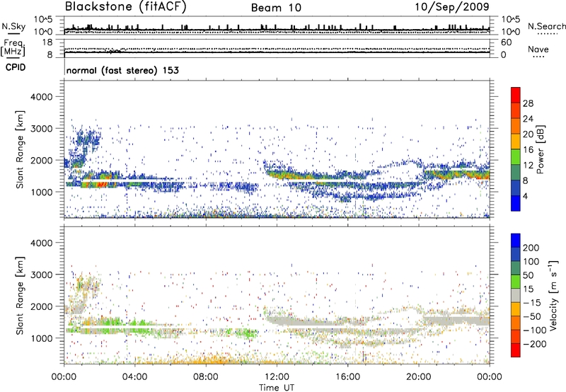Click the '50' label on the velocity colorbar
This screenshot has width=566, height=392.
pos(528,275)
